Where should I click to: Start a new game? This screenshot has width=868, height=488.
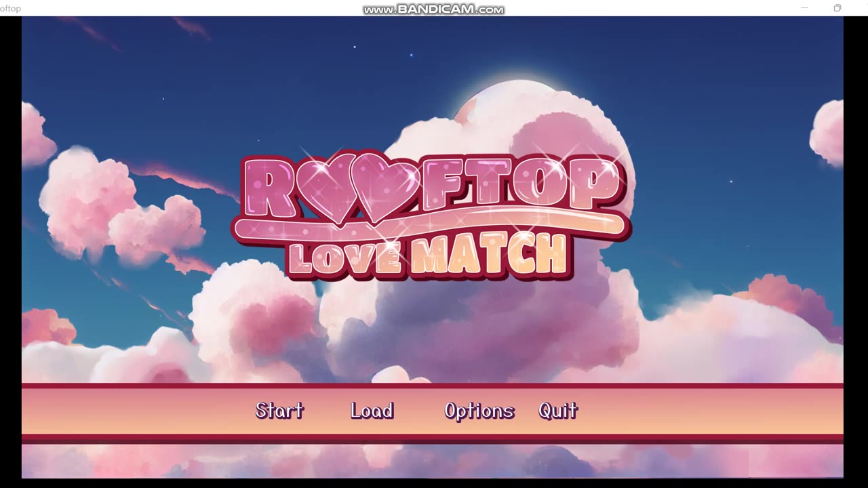click(x=279, y=410)
